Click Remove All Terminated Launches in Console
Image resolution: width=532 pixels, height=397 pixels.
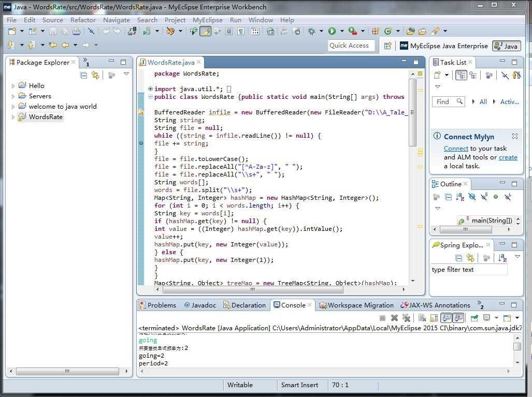(406, 318)
